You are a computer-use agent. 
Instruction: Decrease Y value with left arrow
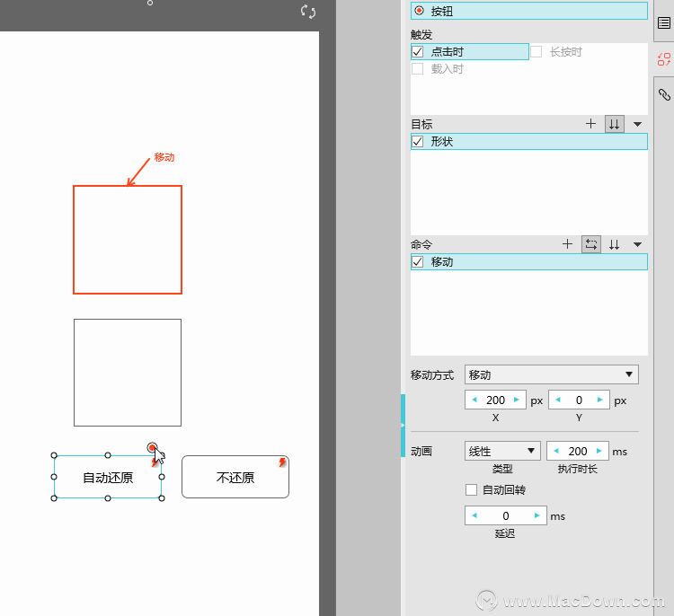[x=557, y=400]
